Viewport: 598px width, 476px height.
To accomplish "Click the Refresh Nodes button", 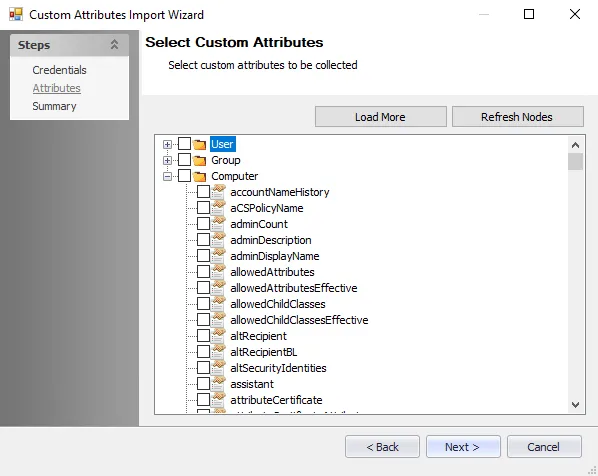I will point(518,117).
